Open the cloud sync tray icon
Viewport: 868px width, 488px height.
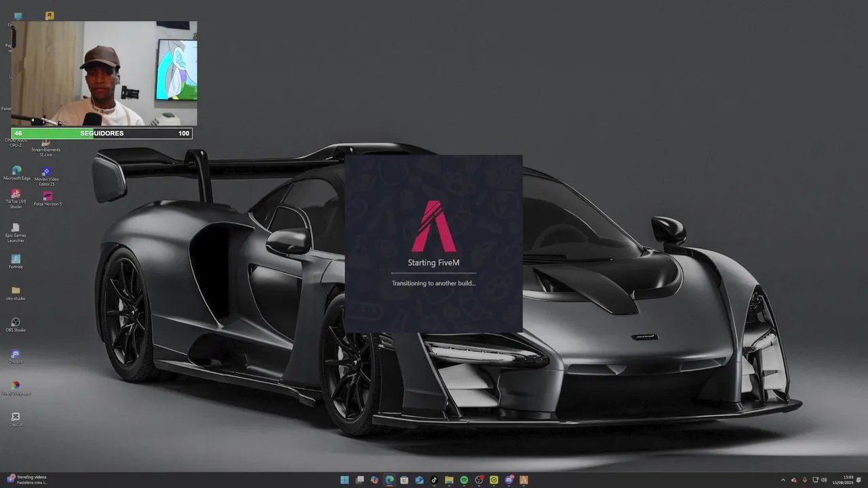point(794,480)
